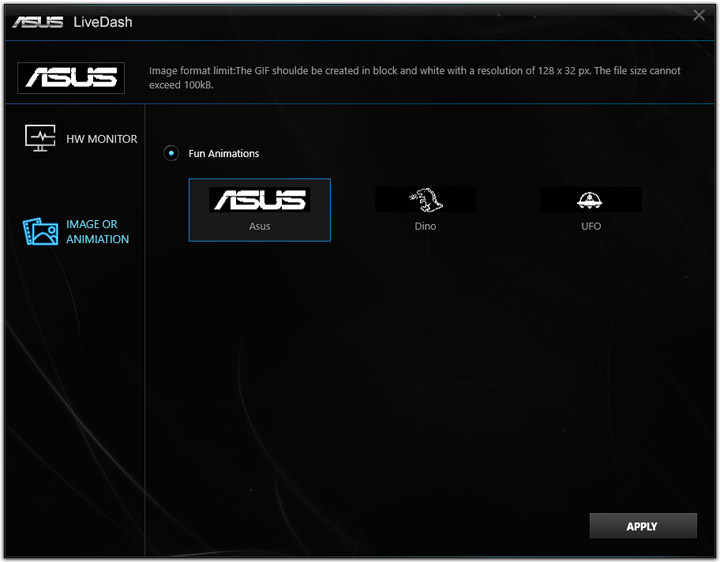Click the image format limit description text
Image resolution: width=720 pixels, height=562 pixels.
[415, 78]
